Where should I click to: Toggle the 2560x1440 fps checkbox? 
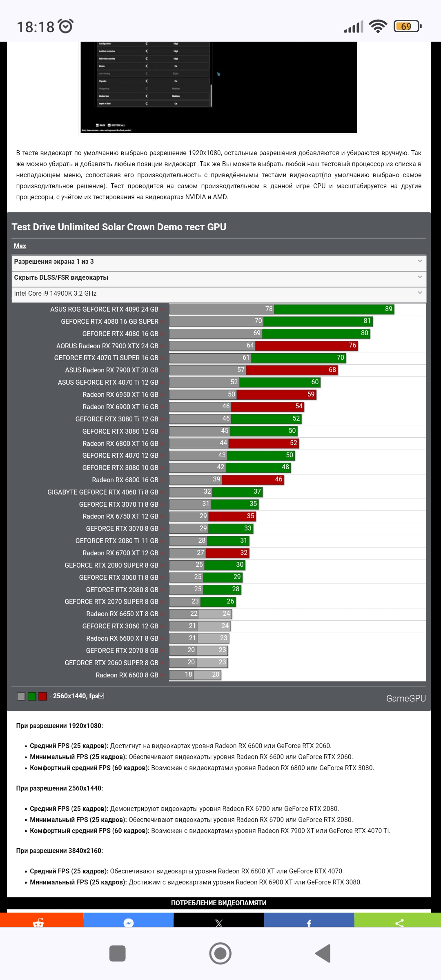point(102,695)
